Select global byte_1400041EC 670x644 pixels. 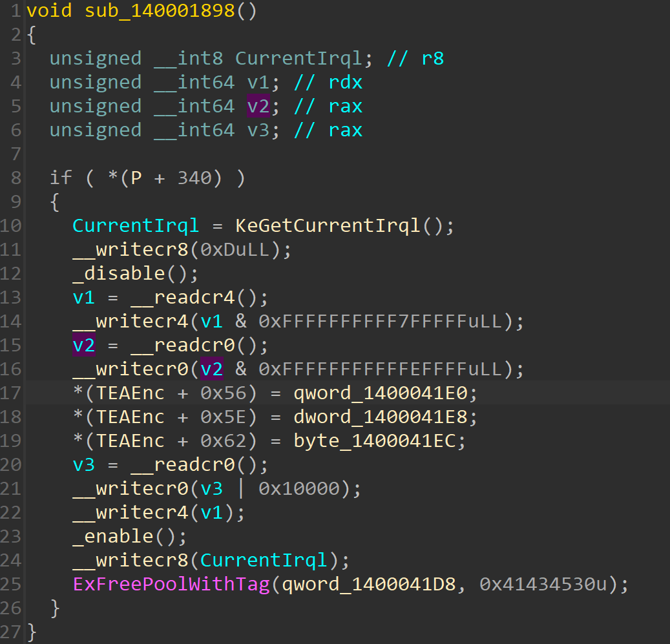pos(379,441)
